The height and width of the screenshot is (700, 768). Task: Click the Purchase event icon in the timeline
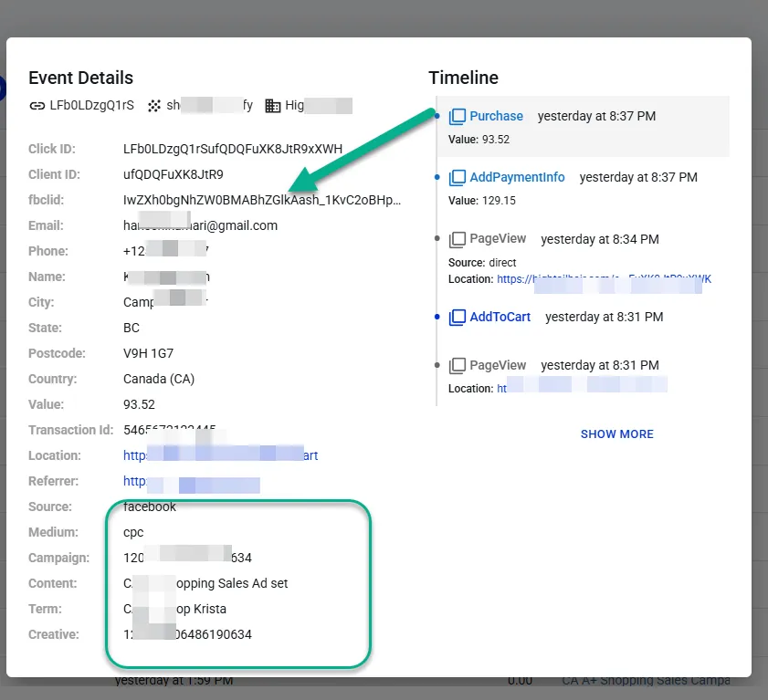point(457,117)
